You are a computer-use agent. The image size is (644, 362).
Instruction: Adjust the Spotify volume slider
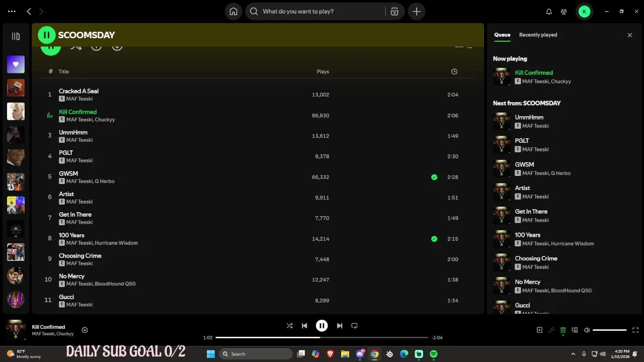coord(610,330)
